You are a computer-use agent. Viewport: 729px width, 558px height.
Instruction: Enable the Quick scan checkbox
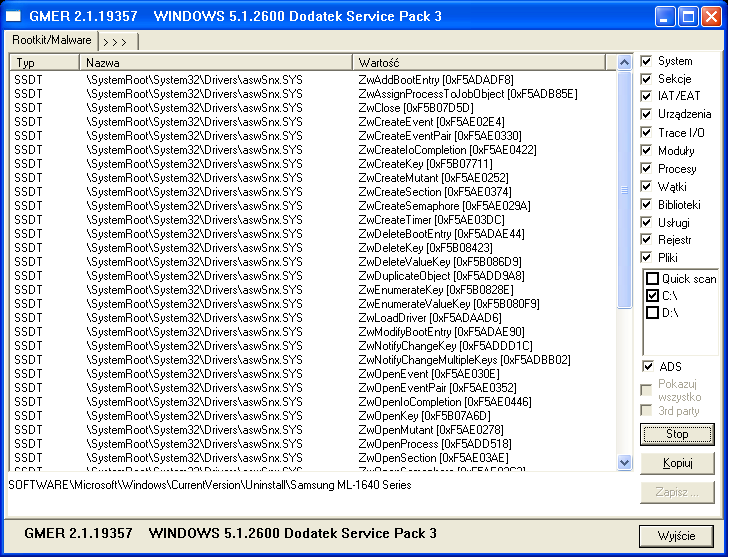tap(653, 279)
